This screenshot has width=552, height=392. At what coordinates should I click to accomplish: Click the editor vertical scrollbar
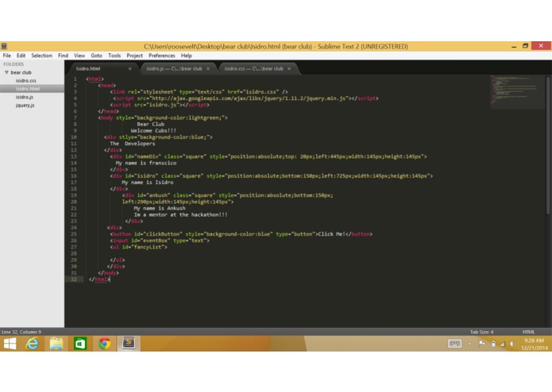(x=548, y=145)
